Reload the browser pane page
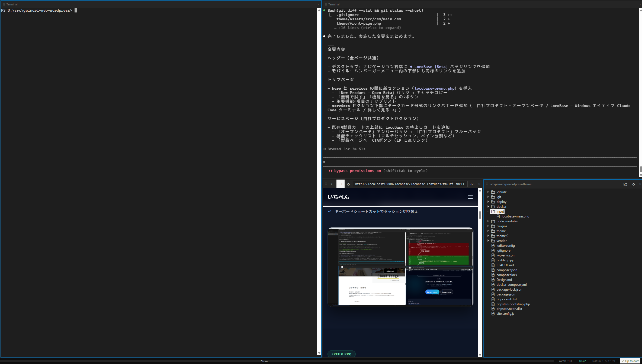The width and height of the screenshot is (642, 364). coord(348,184)
